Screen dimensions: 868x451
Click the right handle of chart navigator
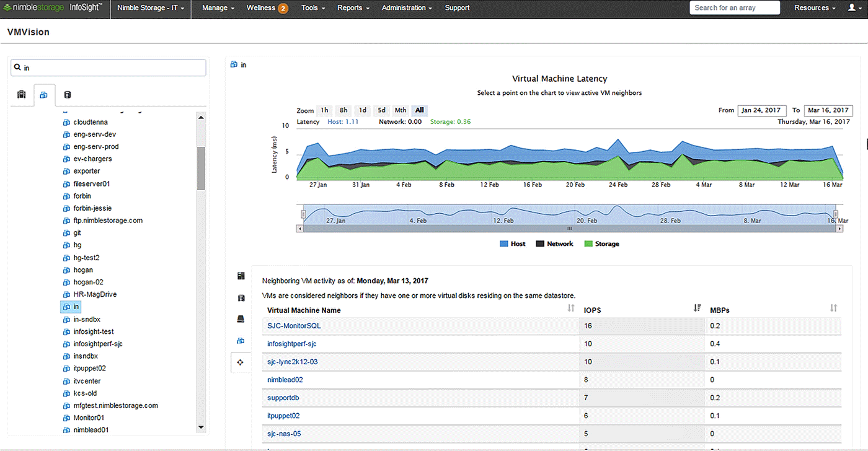pyautogui.click(x=836, y=214)
